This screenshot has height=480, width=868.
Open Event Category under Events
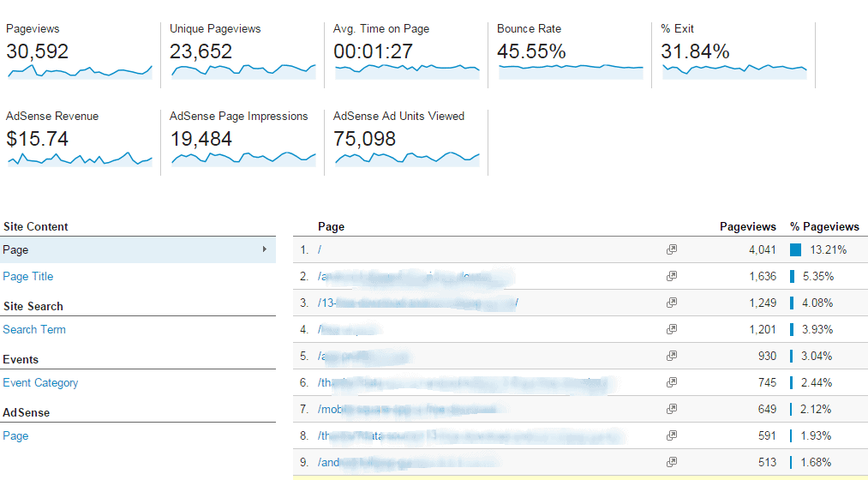(40, 383)
